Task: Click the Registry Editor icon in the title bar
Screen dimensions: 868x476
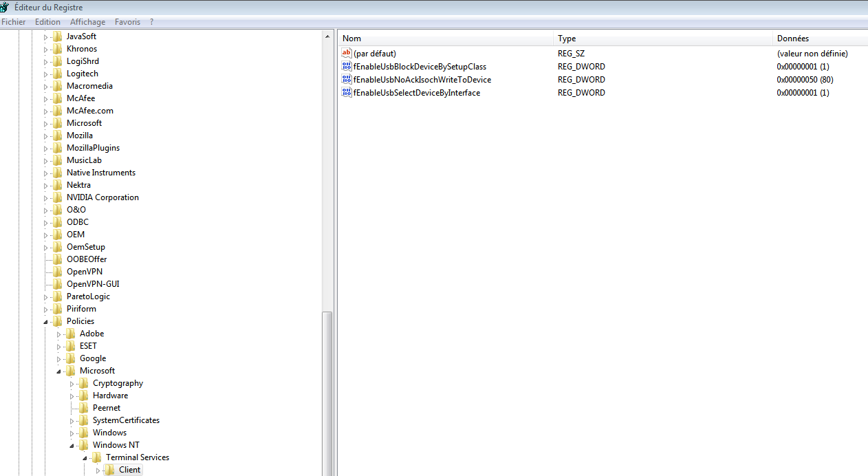Action: (6, 7)
